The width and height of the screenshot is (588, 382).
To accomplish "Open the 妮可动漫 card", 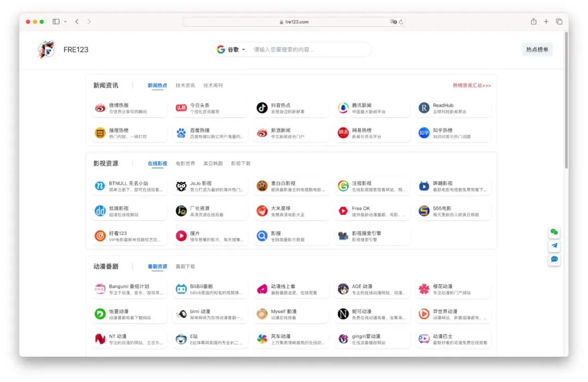I will click(x=372, y=314).
